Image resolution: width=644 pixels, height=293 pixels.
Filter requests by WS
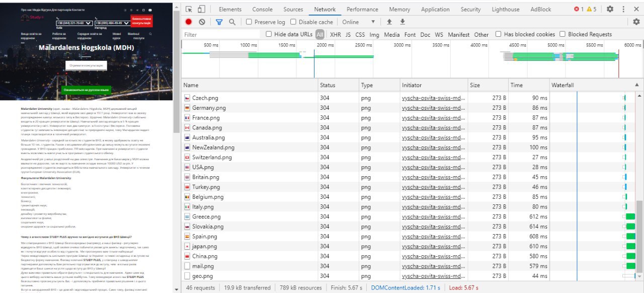[x=439, y=35]
